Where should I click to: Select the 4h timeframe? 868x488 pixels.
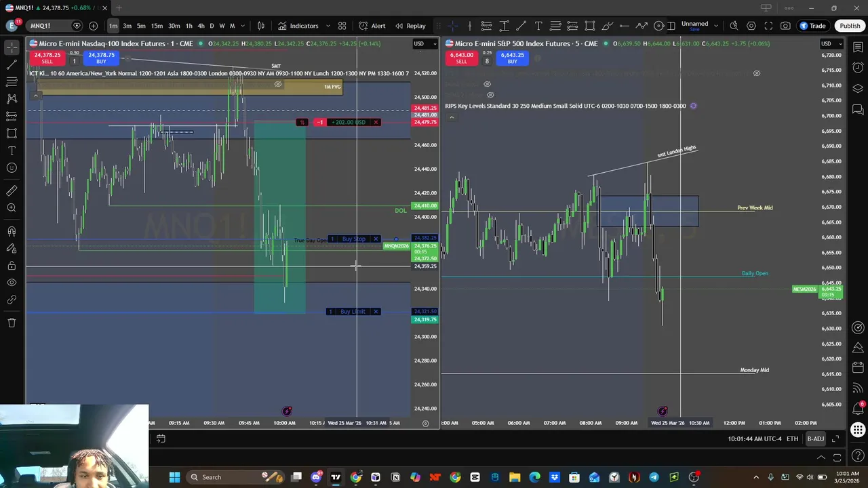(201, 26)
